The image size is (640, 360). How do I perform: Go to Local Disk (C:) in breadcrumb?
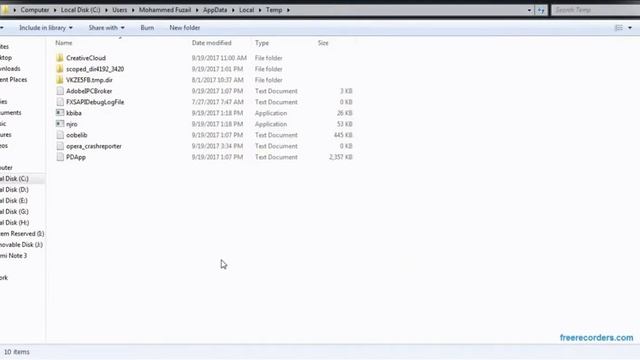coord(80,10)
